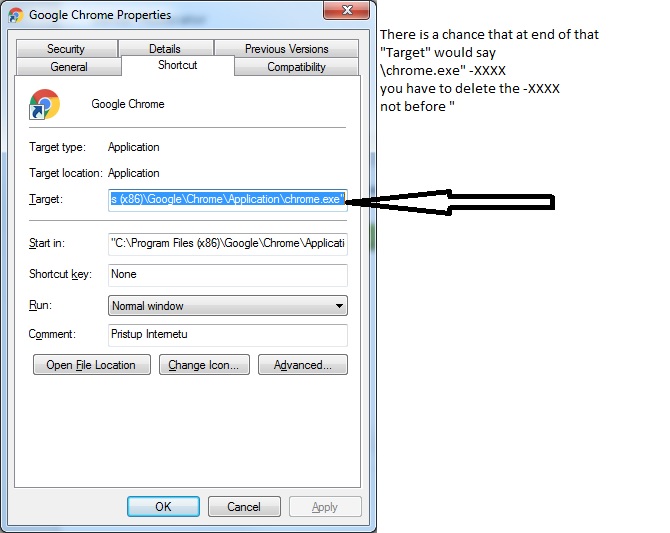Click the Chrome icon in title bar
This screenshot has width=670, height=533.
(x=15, y=15)
